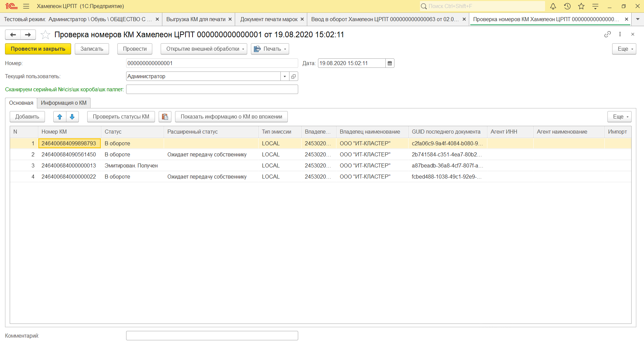Screen dimensions: 644x345
Task: Click the notifications bell icon
Action: tap(553, 6)
